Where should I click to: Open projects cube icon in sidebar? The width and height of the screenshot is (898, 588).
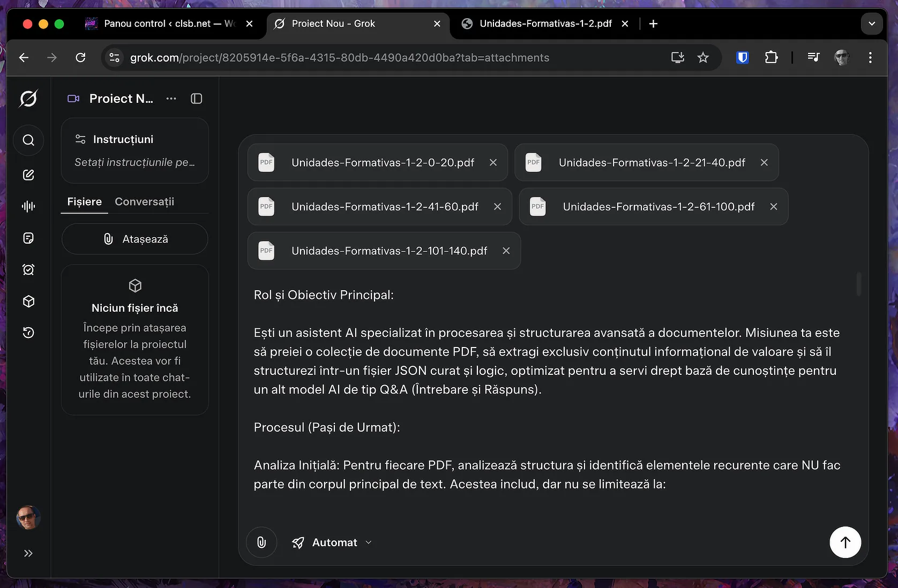click(x=28, y=301)
